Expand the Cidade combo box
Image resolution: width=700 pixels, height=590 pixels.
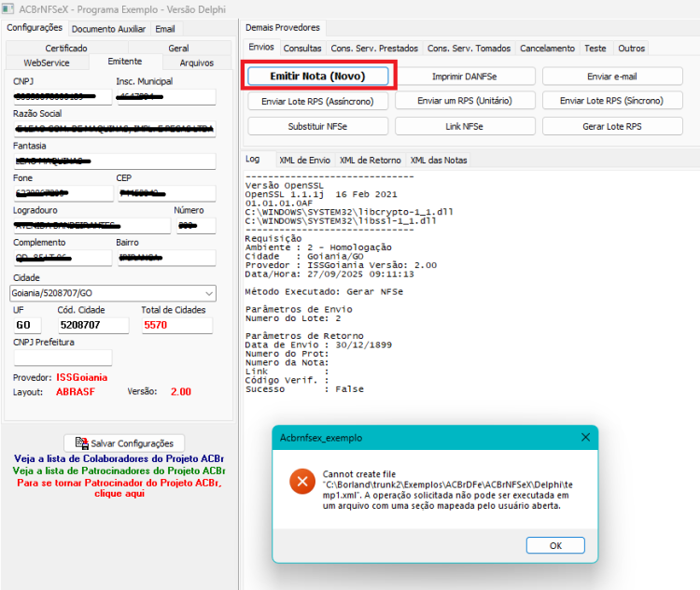pyautogui.click(x=208, y=293)
